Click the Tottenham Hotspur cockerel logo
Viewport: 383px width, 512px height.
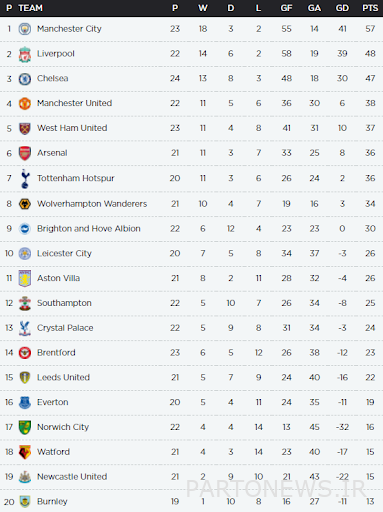(25, 178)
